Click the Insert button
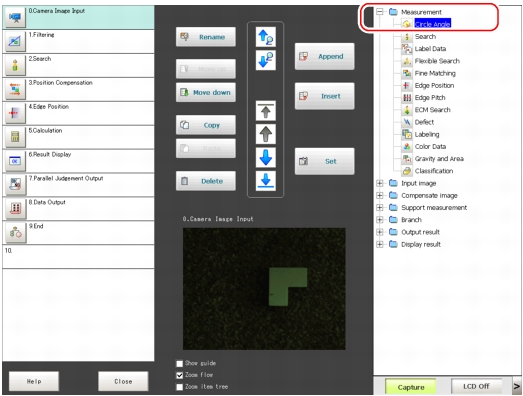 click(x=325, y=96)
